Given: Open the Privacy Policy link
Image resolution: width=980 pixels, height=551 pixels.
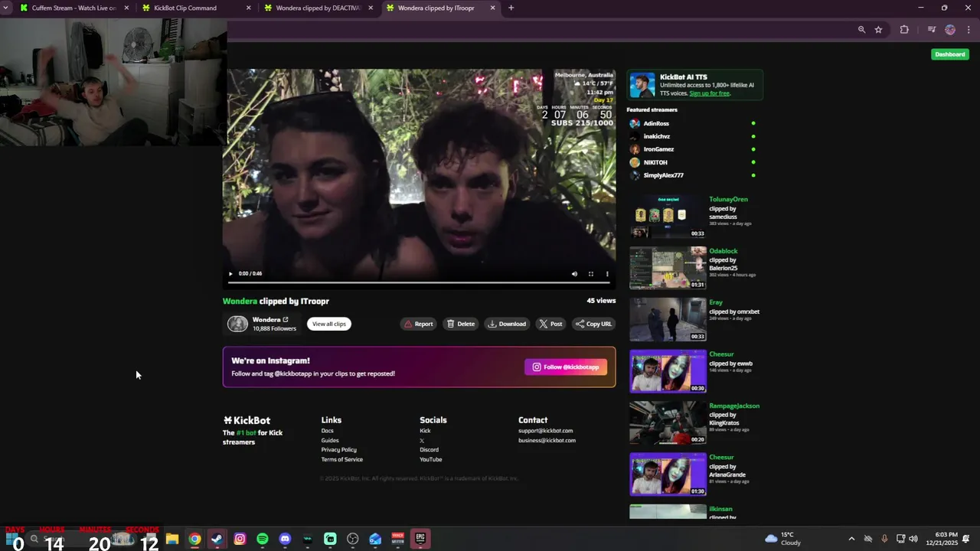Looking at the screenshot, I should click(x=338, y=450).
